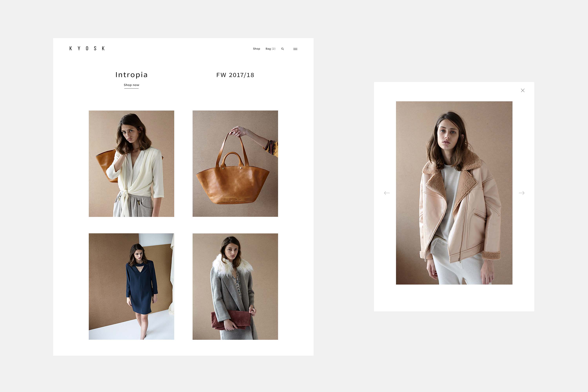Click the Shop now link
Viewport: 588px width, 392px height.
click(132, 85)
